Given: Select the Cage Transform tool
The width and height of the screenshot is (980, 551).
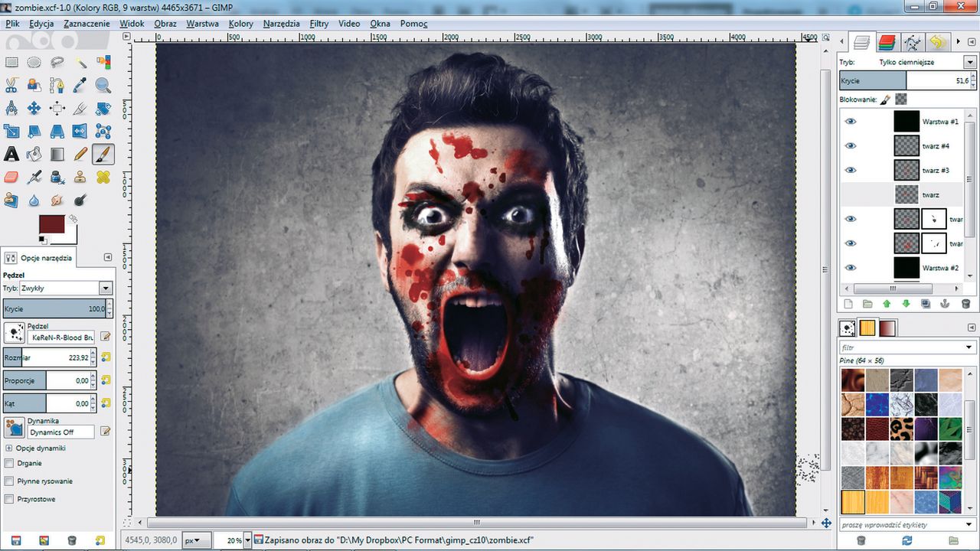Looking at the screenshot, I should (103, 132).
